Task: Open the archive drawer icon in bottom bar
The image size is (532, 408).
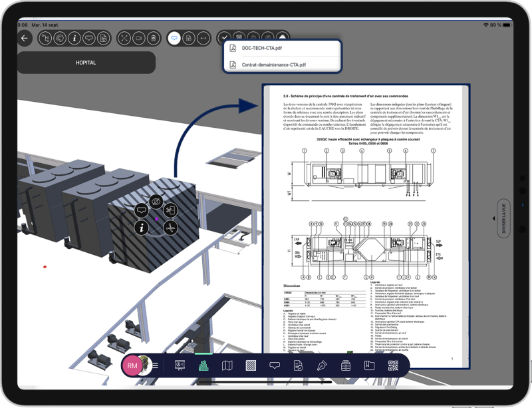Action: 346,365
